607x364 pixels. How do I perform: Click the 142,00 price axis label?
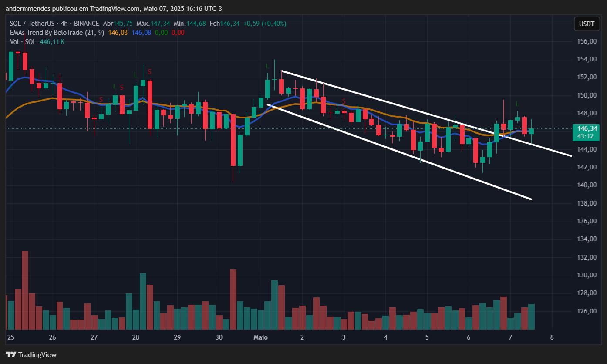click(587, 167)
